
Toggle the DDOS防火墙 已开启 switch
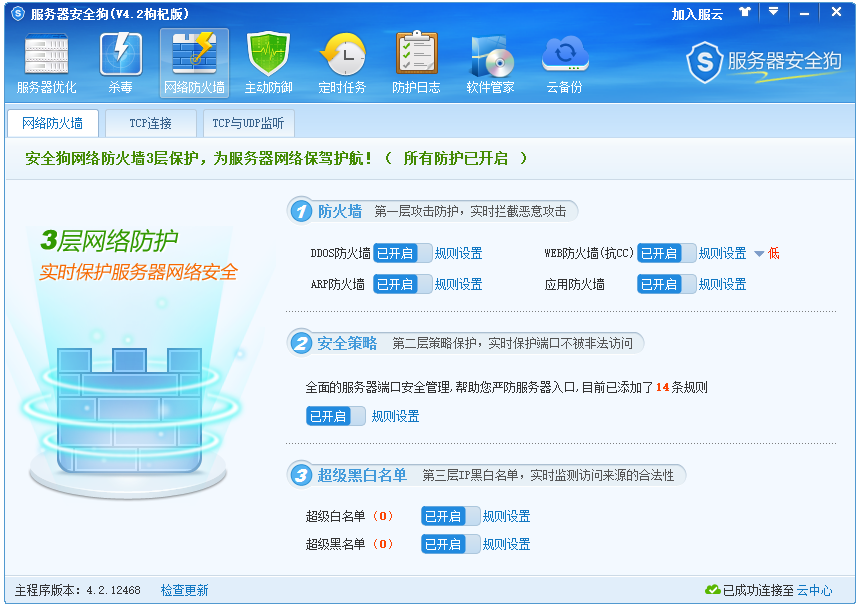point(402,253)
